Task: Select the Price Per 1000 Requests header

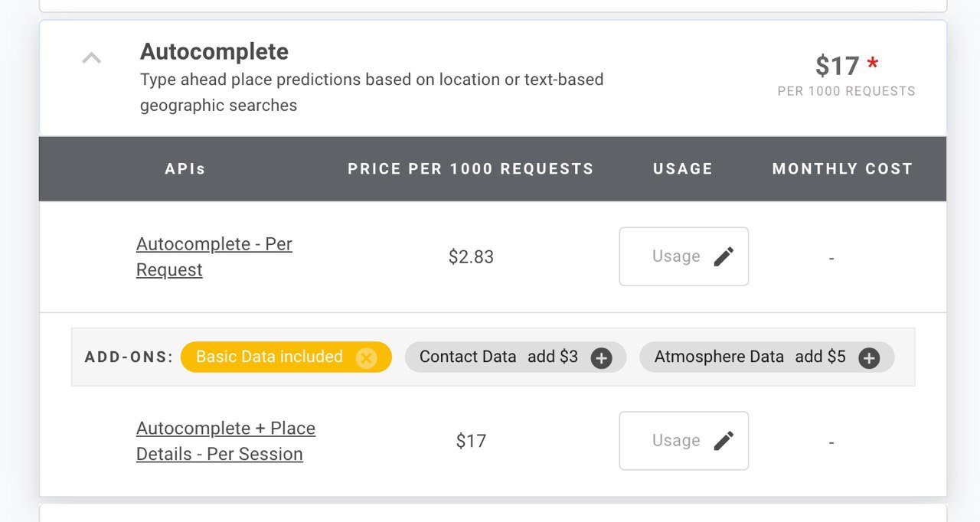Action: tap(471, 169)
